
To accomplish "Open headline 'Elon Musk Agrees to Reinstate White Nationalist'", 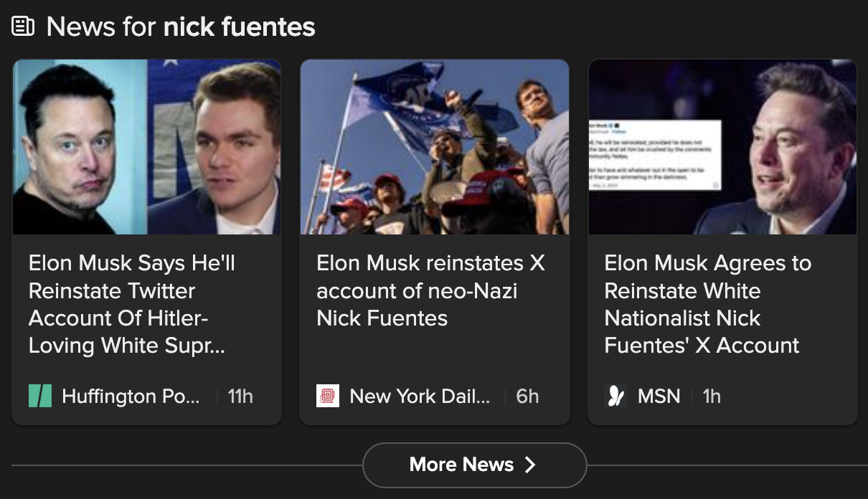I will [708, 304].
